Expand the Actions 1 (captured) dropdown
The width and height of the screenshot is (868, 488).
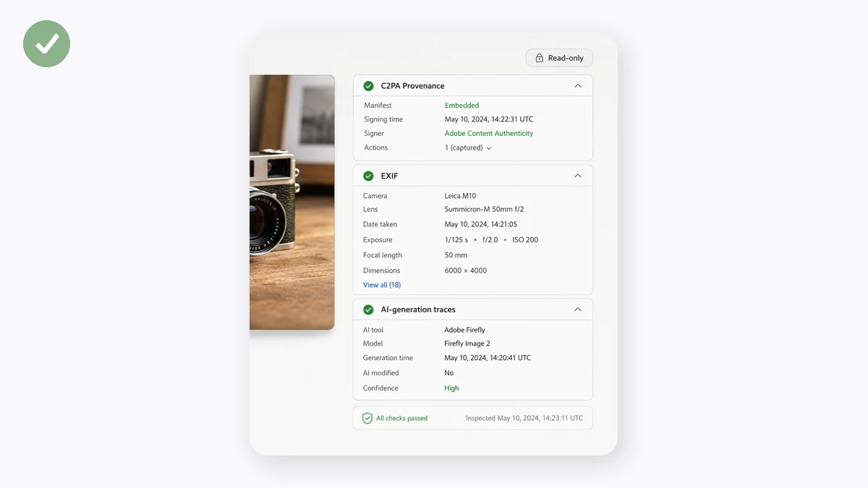(468, 147)
